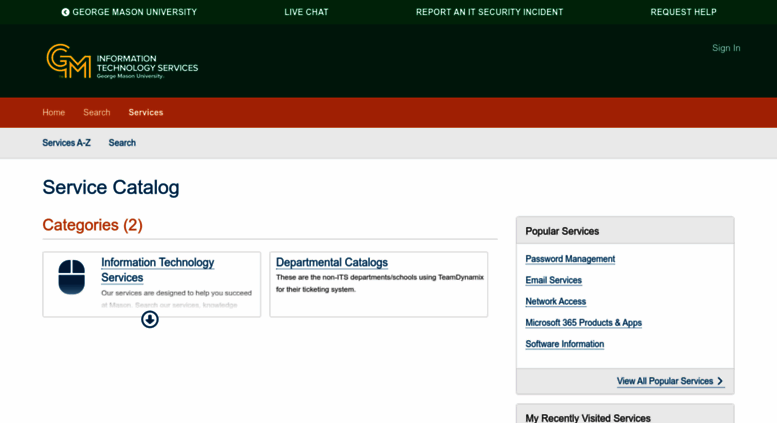
Task: Click chevron beside View All Popular Services
Action: [x=720, y=381]
